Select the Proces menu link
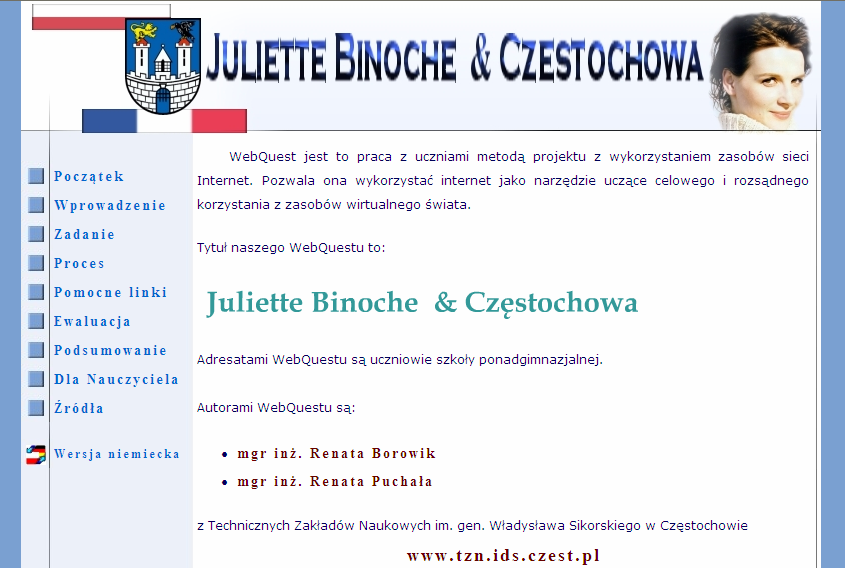Viewport: 845px width, 568px height. pyautogui.click(x=79, y=264)
